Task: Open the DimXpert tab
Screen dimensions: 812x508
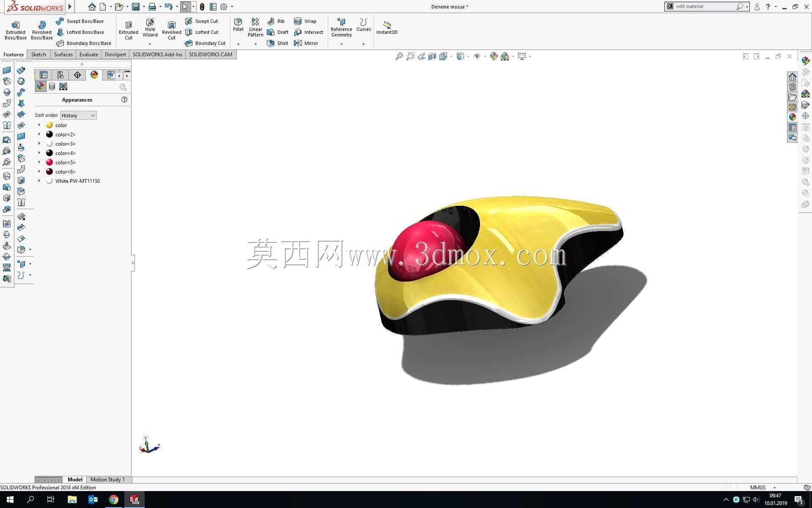Action: tap(115, 54)
